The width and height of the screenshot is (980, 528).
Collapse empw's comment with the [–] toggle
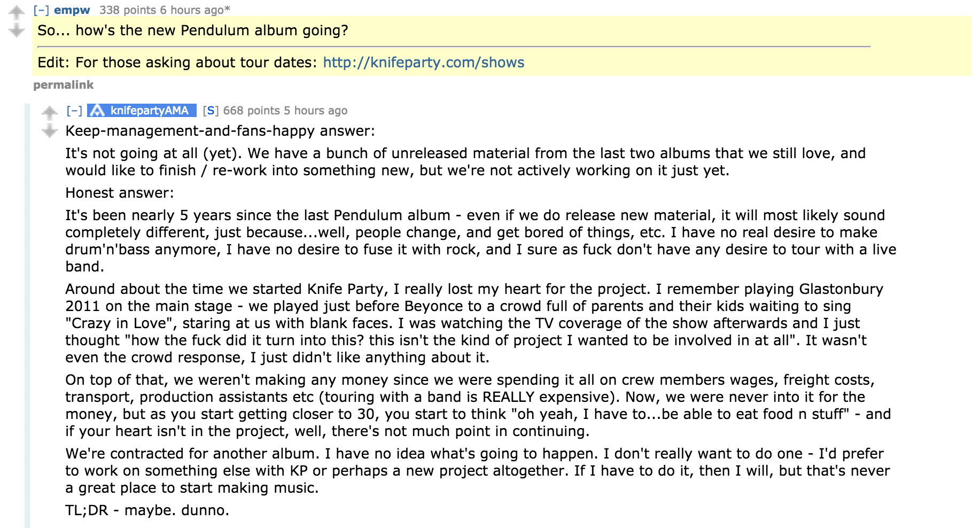tap(41, 10)
